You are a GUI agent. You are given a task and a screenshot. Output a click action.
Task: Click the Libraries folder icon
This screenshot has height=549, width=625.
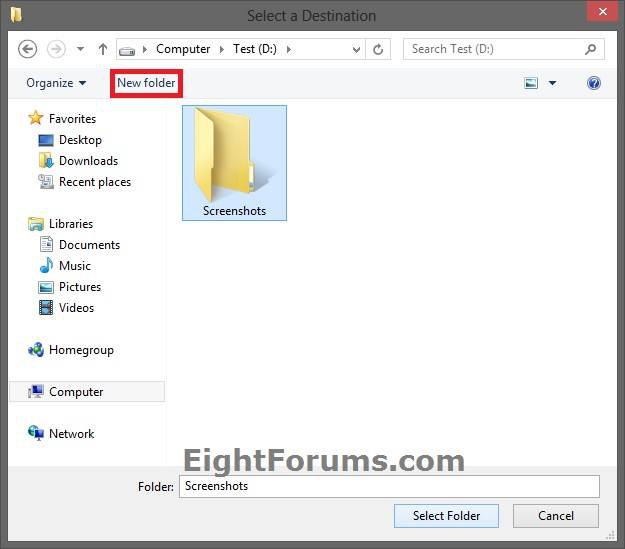[36, 224]
